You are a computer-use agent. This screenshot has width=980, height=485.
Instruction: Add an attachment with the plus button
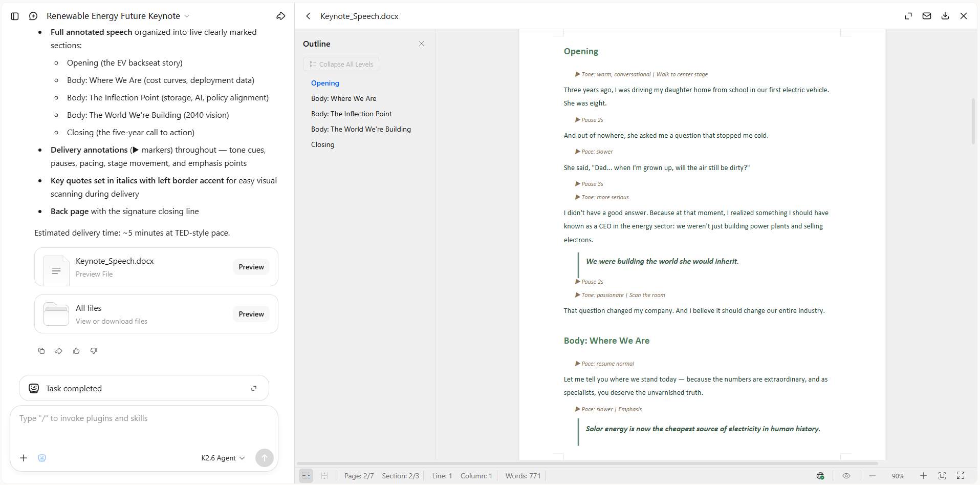point(24,458)
